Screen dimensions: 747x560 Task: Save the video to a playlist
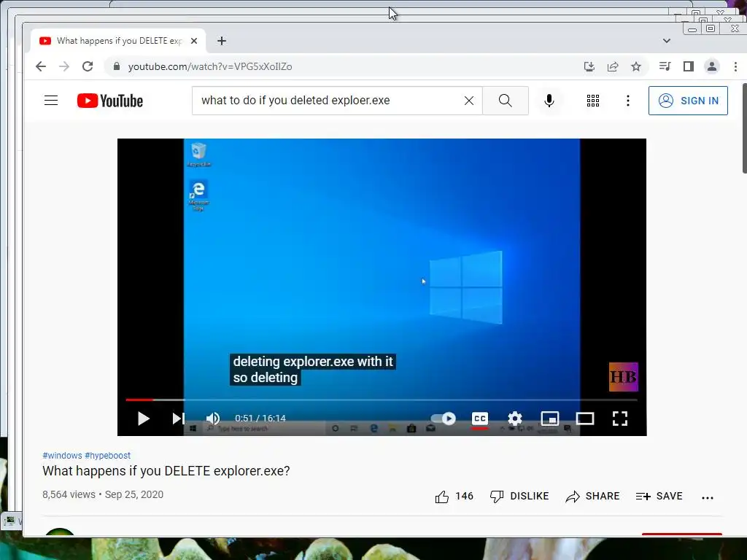click(659, 497)
